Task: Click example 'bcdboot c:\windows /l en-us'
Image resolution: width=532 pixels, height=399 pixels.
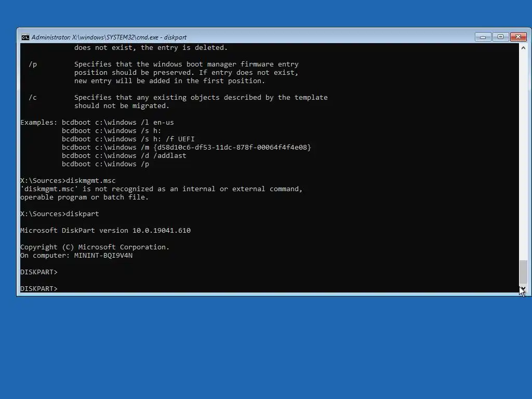Action: (118, 123)
